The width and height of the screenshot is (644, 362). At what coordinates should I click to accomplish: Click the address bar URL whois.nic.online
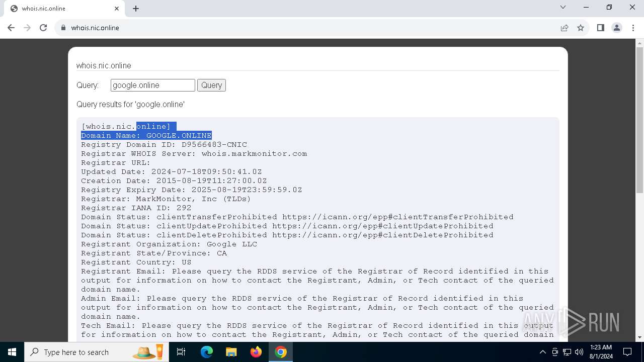95,28
